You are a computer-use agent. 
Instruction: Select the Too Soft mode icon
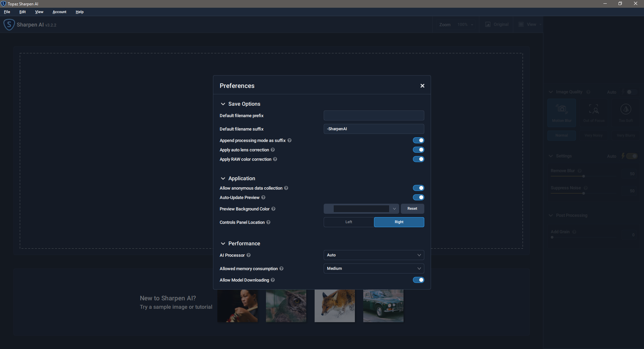pyautogui.click(x=626, y=113)
